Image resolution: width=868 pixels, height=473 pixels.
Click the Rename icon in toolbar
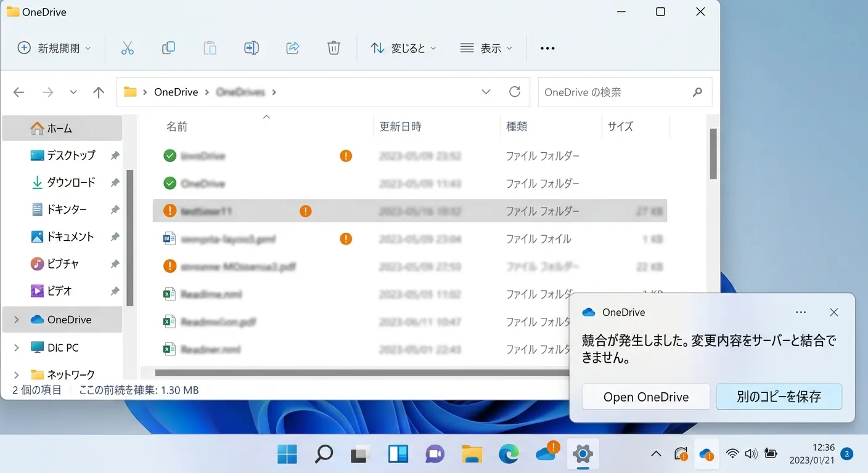click(252, 48)
